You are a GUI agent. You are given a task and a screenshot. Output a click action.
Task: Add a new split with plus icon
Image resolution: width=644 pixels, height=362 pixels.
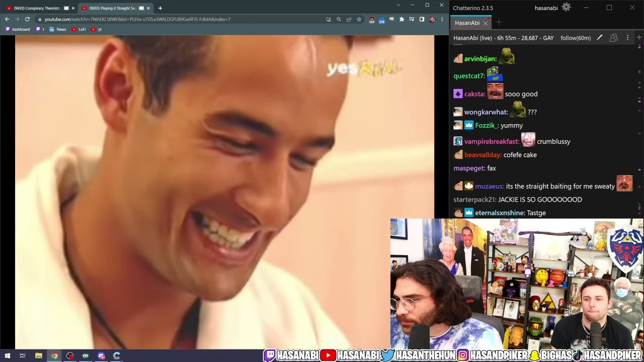click(639, 38)
